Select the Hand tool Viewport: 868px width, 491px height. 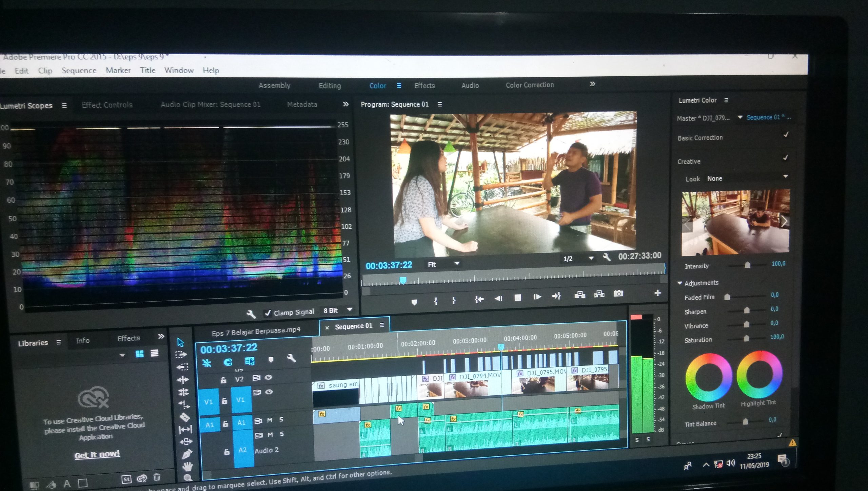[187, 467]
